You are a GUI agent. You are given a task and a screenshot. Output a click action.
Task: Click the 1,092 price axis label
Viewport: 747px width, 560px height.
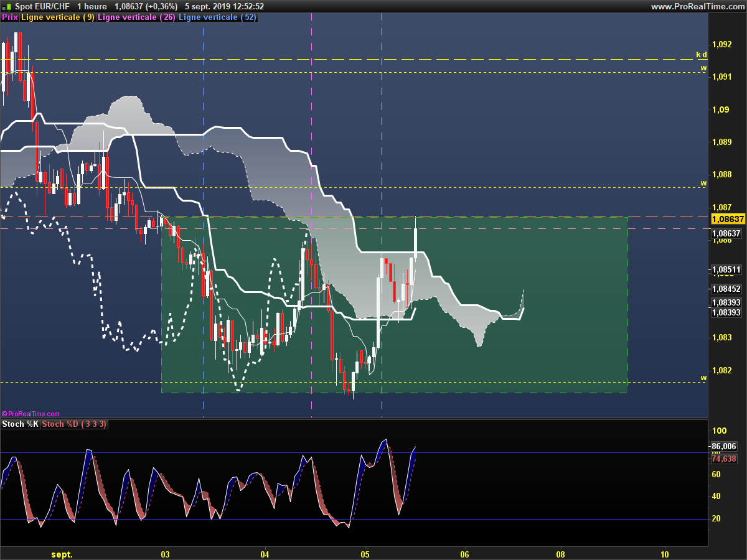[x=722, y=45]
